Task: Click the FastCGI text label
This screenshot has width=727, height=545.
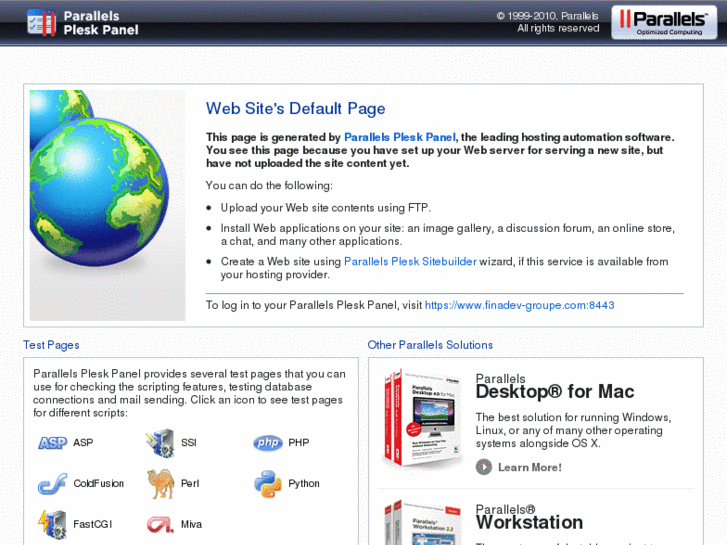Action: click(x=93, y=525)
